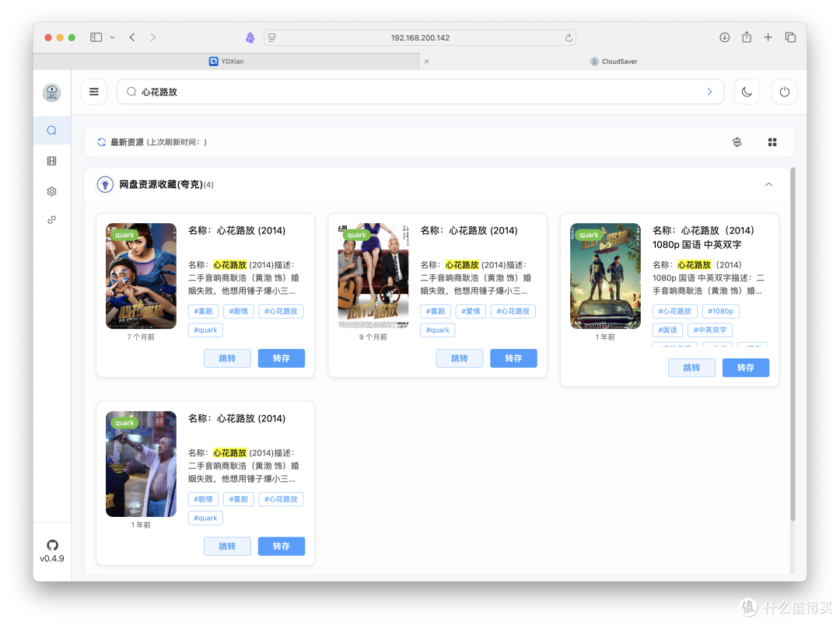
Task: Click 转存 on the first 心花路放 card
Action: pyautogui.click(x=282, y=358)
